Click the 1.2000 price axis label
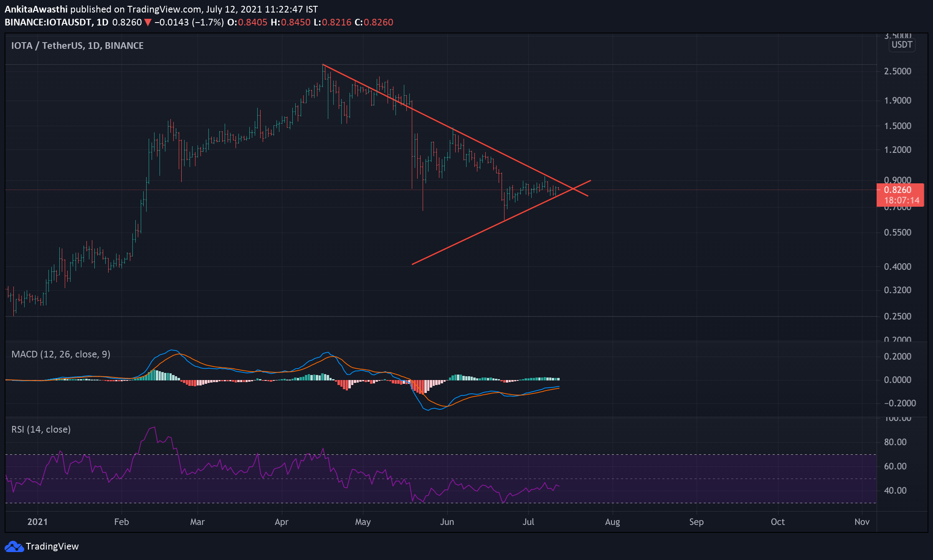Viewport: 933px width, 560px height. click(898, 150)
